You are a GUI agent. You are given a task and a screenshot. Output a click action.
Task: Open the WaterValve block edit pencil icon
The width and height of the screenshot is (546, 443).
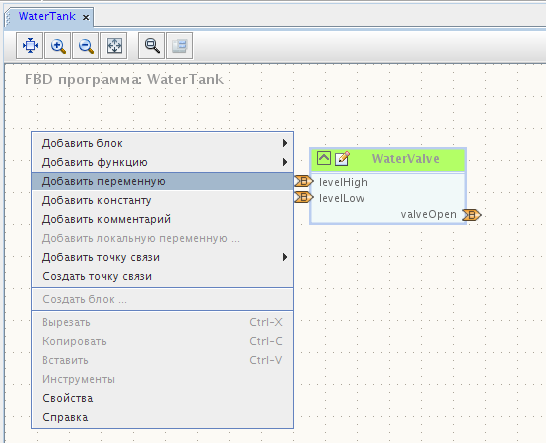[342, 158]
